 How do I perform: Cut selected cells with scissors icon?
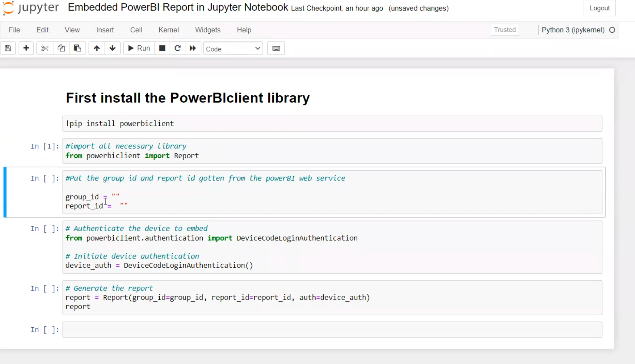(45, 48)
